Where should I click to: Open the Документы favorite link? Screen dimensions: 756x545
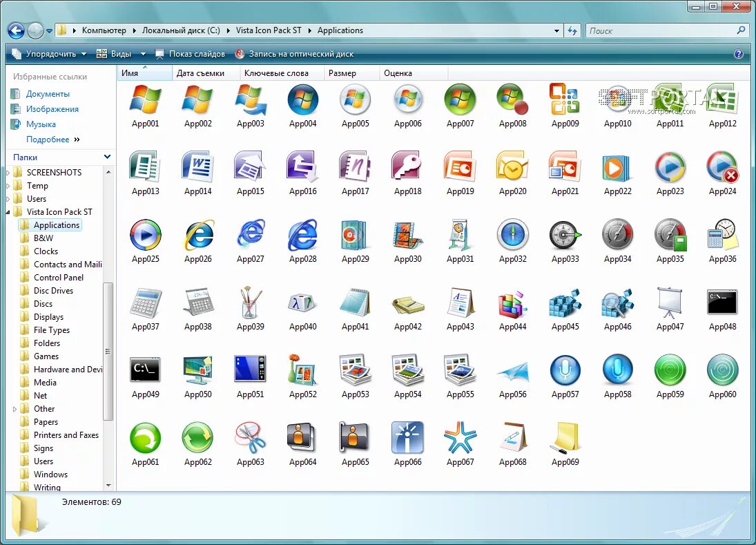pyautogui.click(x=47, y=93)
